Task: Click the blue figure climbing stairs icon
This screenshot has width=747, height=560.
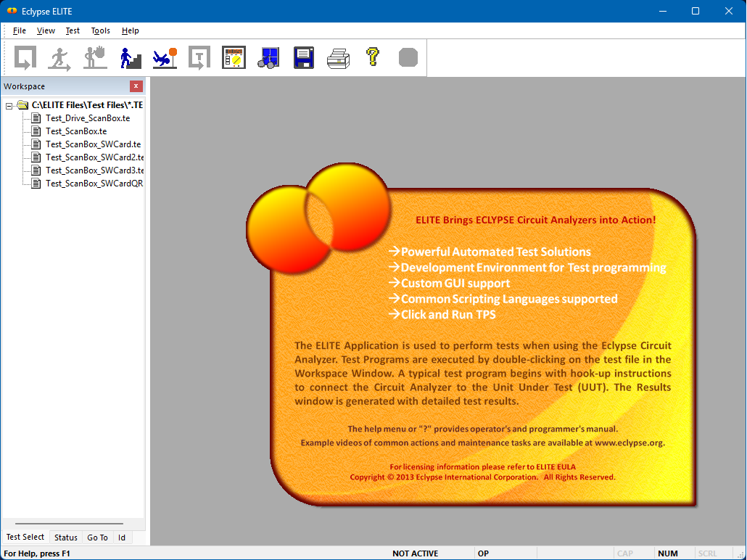Action: point(130,58)
